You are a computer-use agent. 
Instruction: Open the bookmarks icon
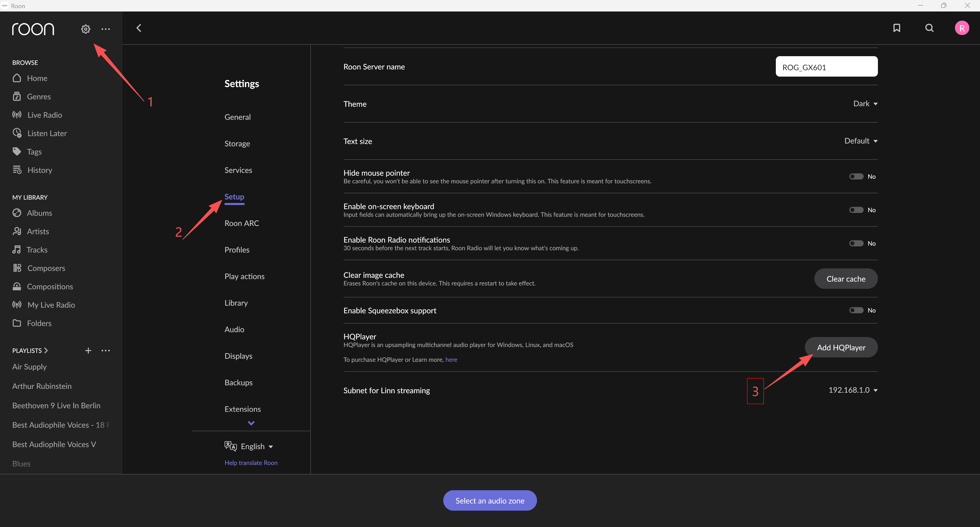click(897, 28)
